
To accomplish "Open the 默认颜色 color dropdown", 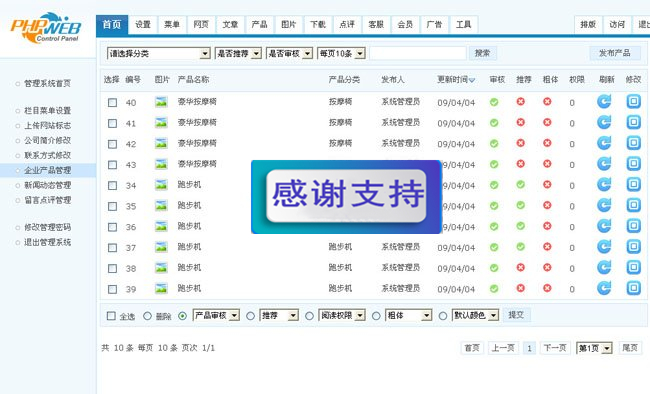I will [475, 316].
